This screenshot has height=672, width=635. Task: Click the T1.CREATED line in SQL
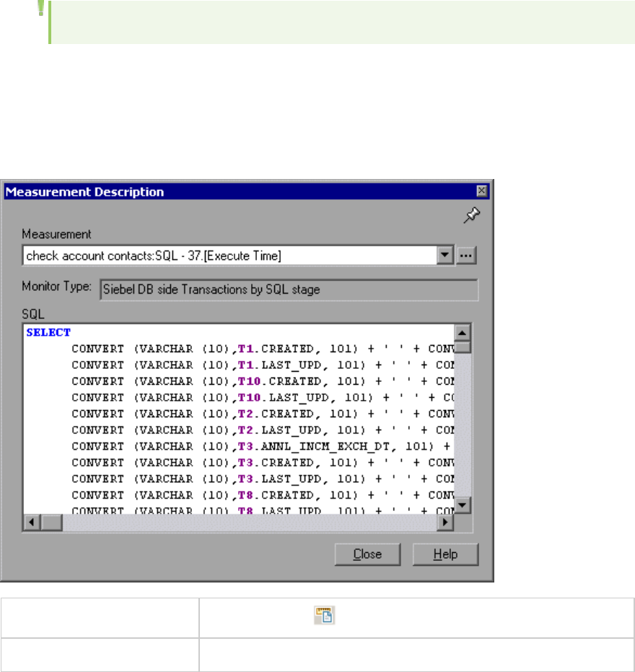click(262, 349)
